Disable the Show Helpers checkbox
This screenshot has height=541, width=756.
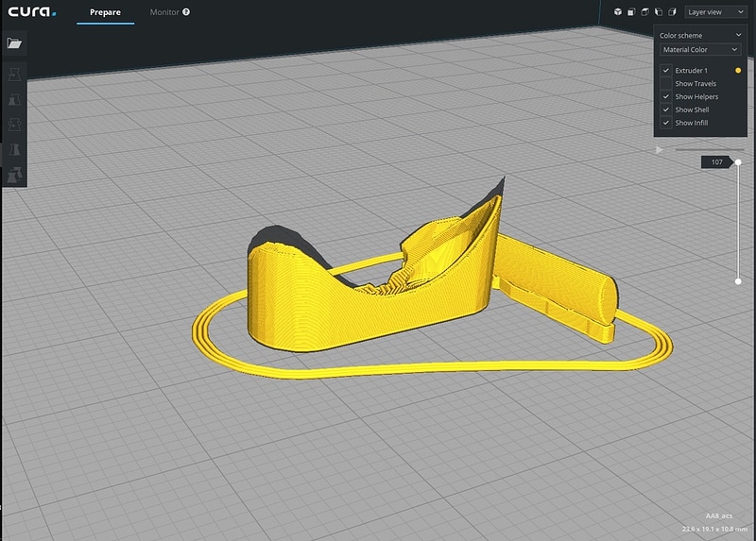pos(666,96)
